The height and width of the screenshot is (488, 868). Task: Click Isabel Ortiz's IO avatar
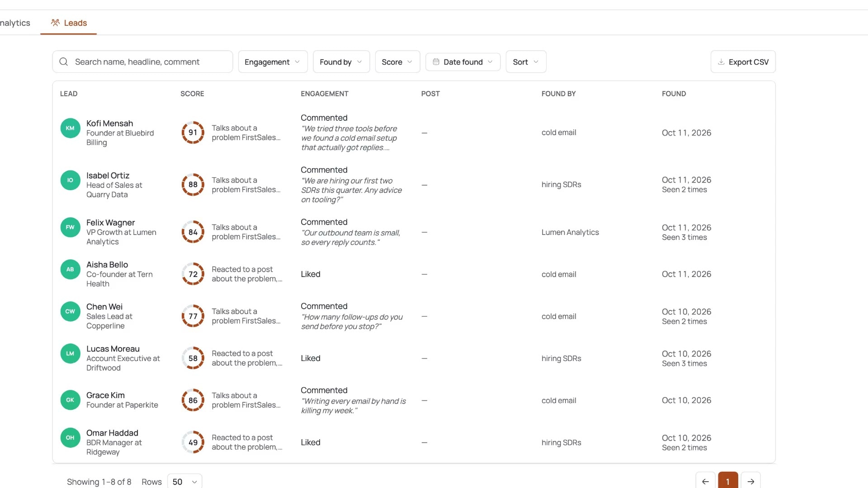[70, 180]
